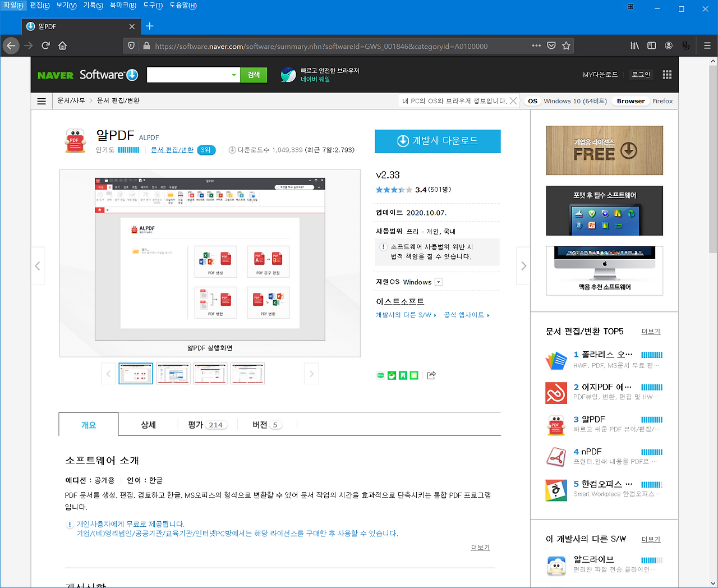Select the EasyPDF Editor icon in TOP5
This screenshot has width=718, height=588.
coord(556,393)
